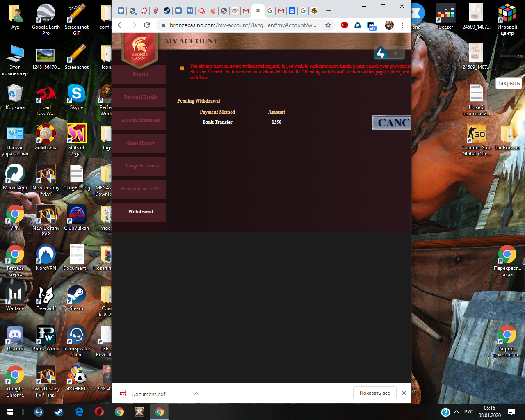
Task: Switch to the VK browser tab
Action: pos(190,11)
